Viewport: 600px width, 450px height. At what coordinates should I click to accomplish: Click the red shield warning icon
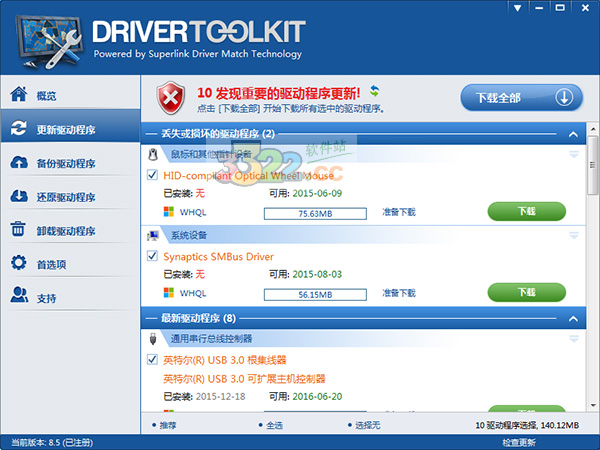click(x=171, y=98)
